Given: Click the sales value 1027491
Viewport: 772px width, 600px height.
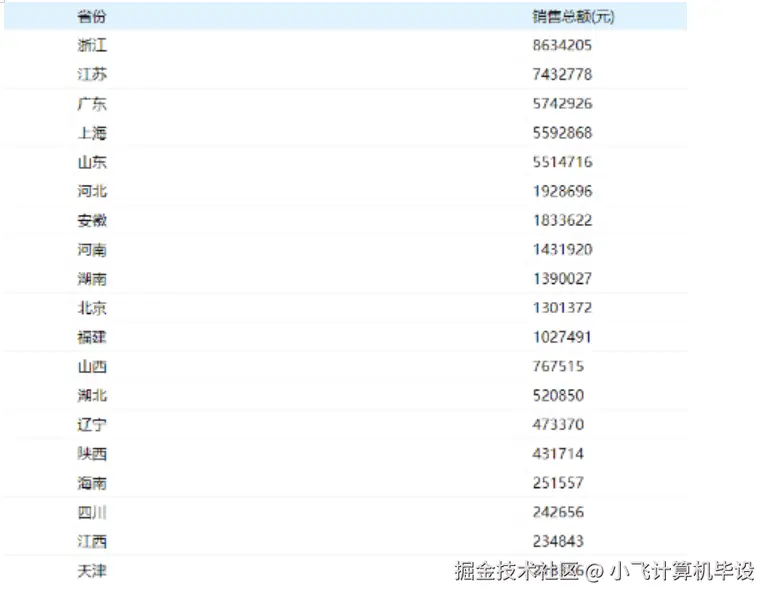Looking at the screenshot, I should 562,337.
